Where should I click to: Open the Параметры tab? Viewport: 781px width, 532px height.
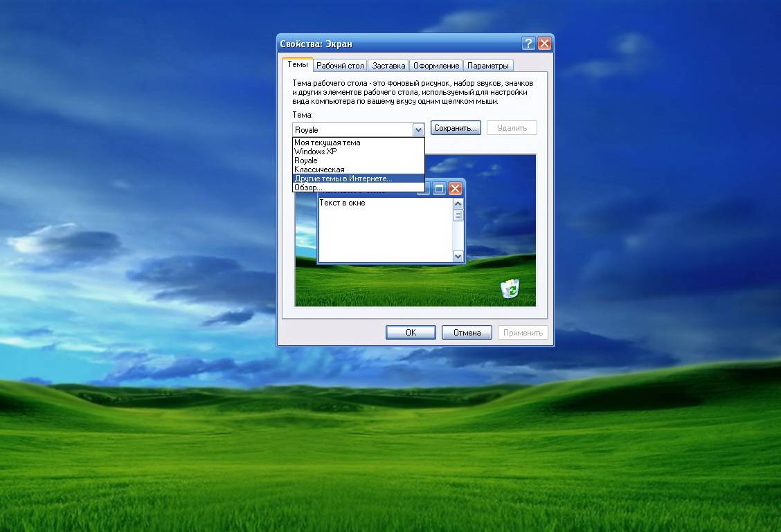[488, 66]
